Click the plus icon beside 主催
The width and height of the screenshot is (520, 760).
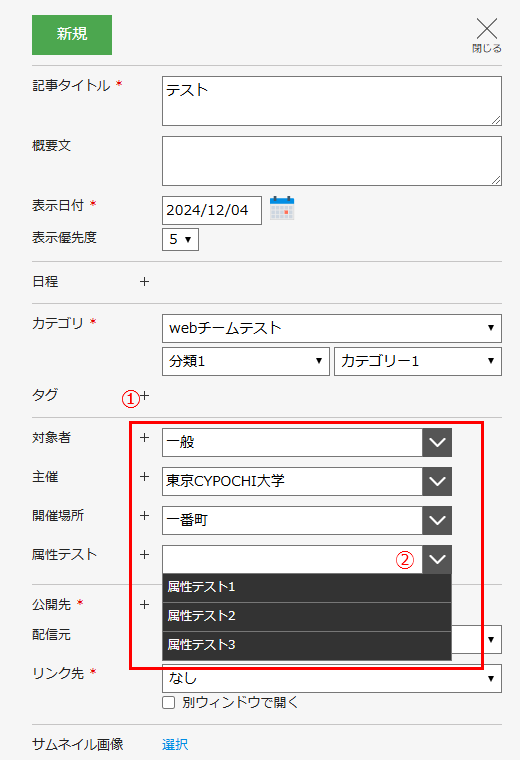pos(144,477)
